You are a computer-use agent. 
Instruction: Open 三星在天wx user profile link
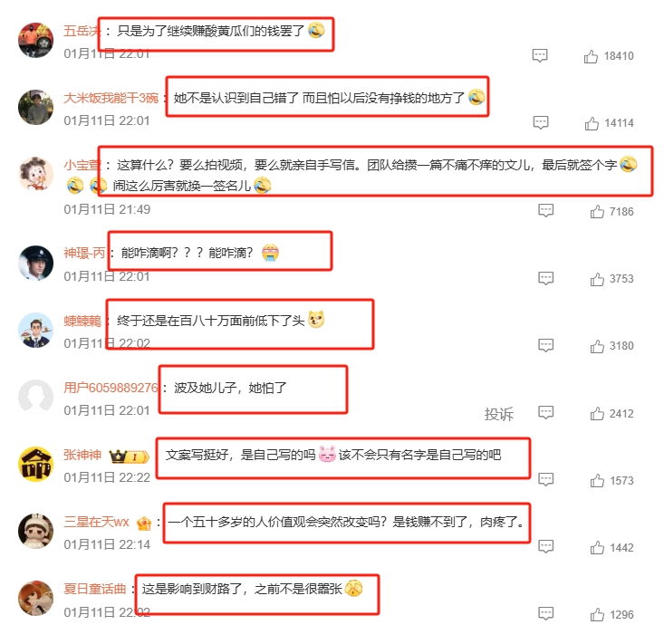pos(97,522)
